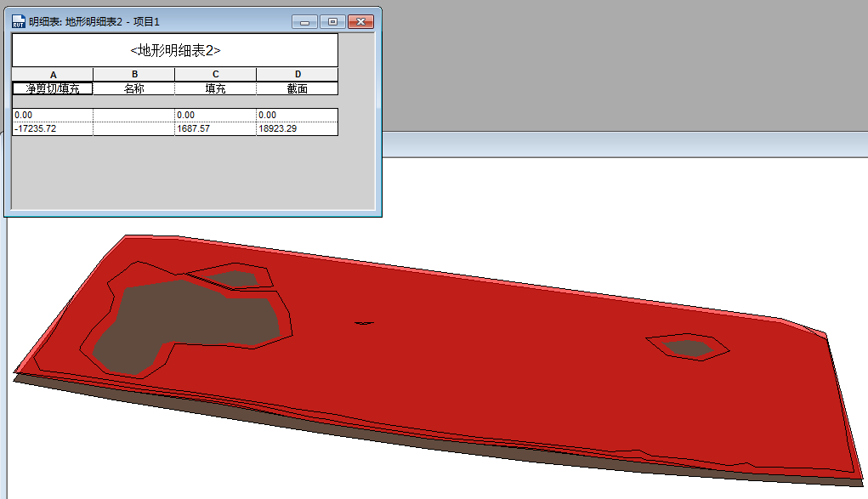Select the -17235.72 net cut/fill cell

[54, 128]
